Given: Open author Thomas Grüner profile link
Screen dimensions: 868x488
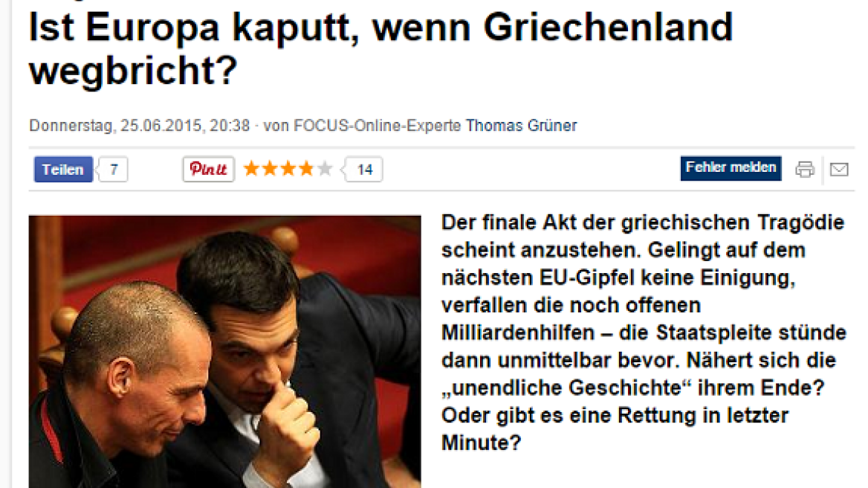Looking at the screenshot, I should (x=521, y=126).
